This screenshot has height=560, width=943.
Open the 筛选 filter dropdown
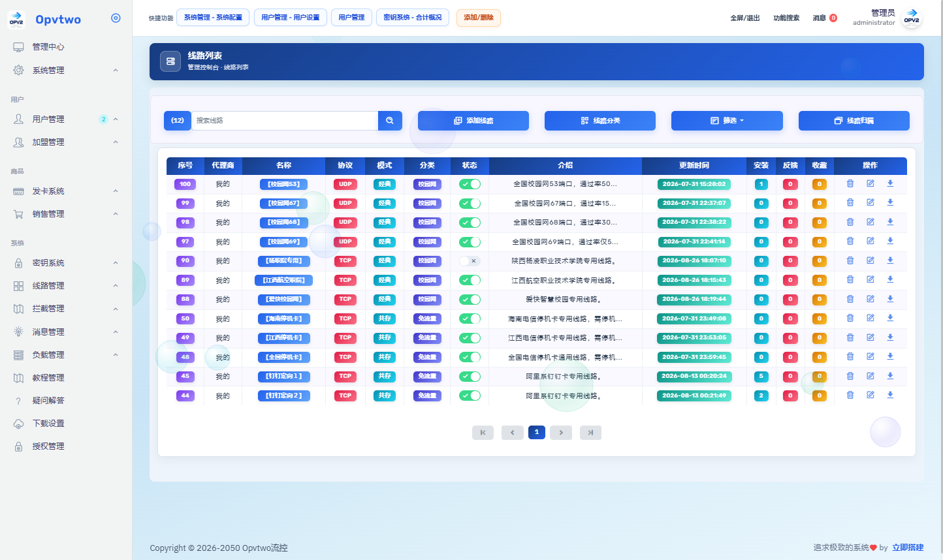click(x=727, y=121)
